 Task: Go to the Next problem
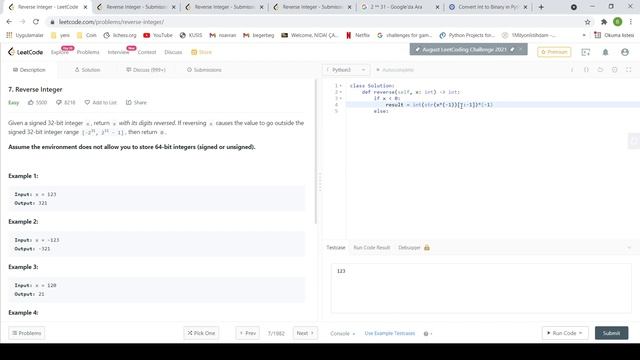point(305,333)
